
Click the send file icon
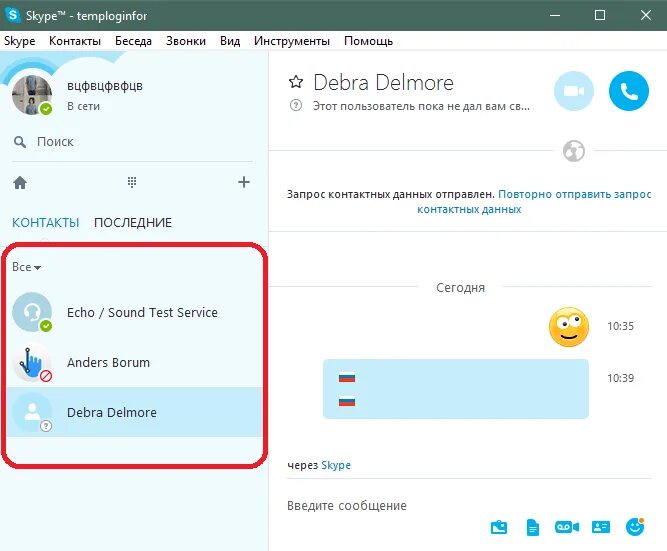pos(533,527)
